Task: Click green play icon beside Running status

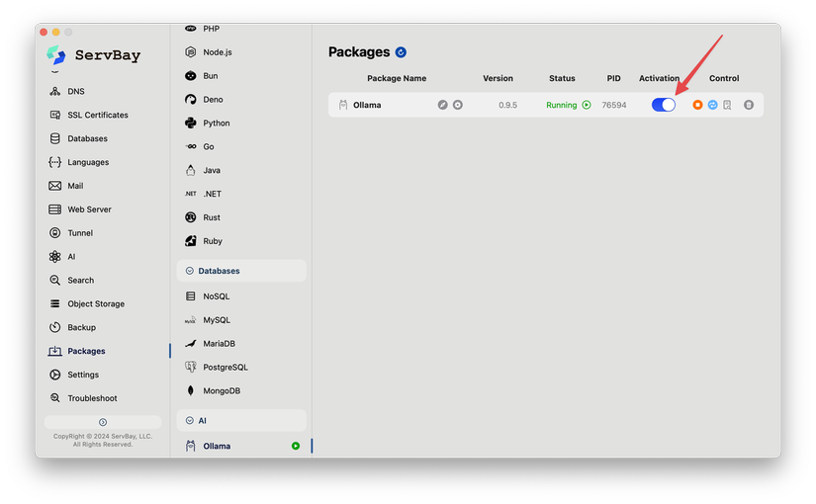Action: click(x=587, y=105)
